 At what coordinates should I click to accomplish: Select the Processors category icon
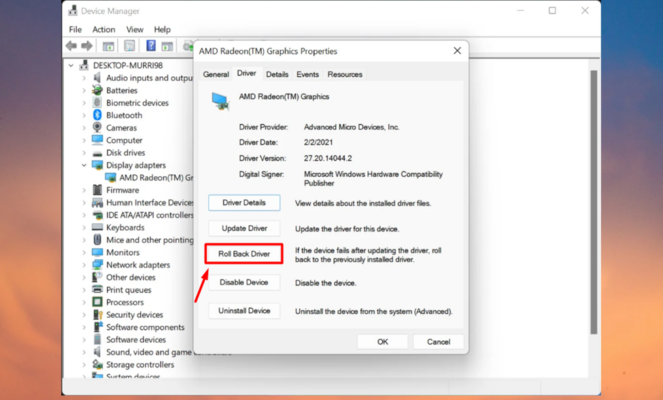click(x=97, y=302)
